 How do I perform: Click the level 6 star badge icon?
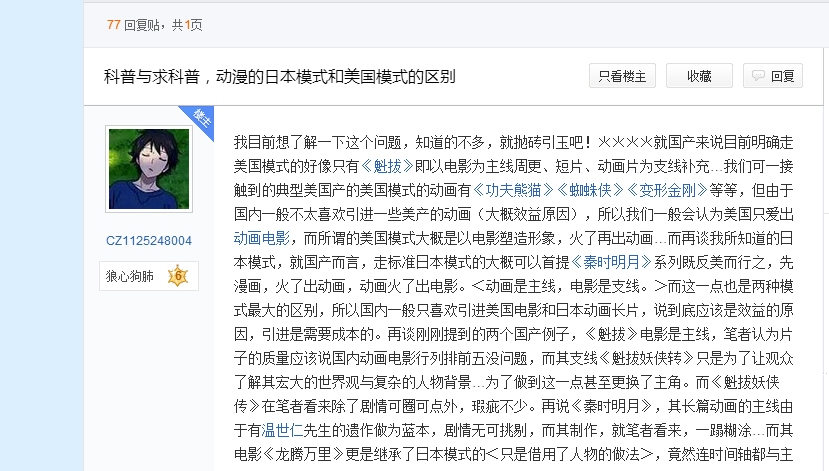[x=178, y=276]
